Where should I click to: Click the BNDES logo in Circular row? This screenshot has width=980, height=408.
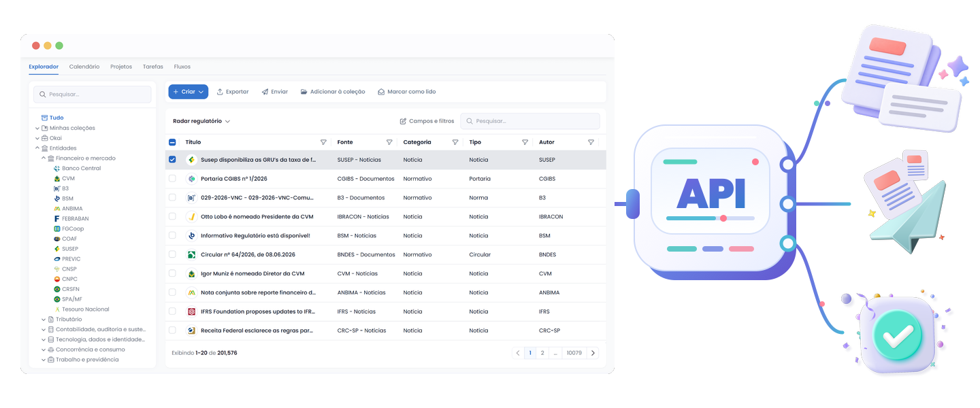pos(191,255)
